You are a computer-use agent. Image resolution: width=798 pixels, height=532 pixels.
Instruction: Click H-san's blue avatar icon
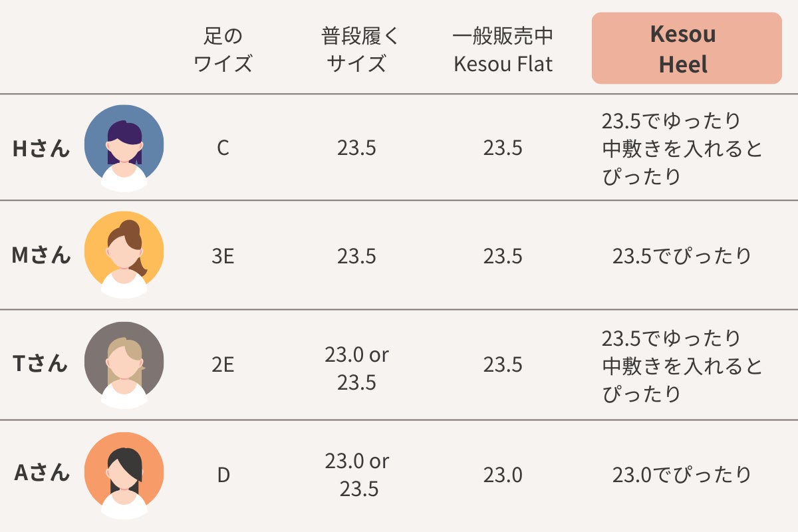coord(124,148)
